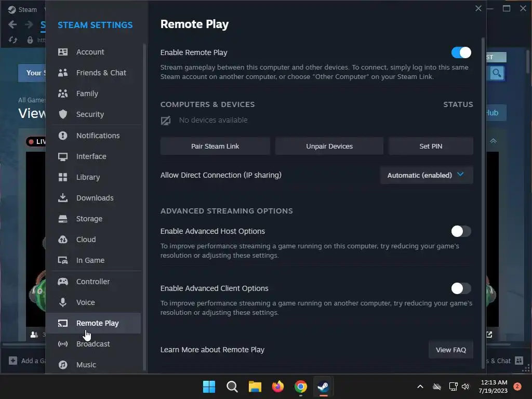Click the Set PIN button

[431, 146]
